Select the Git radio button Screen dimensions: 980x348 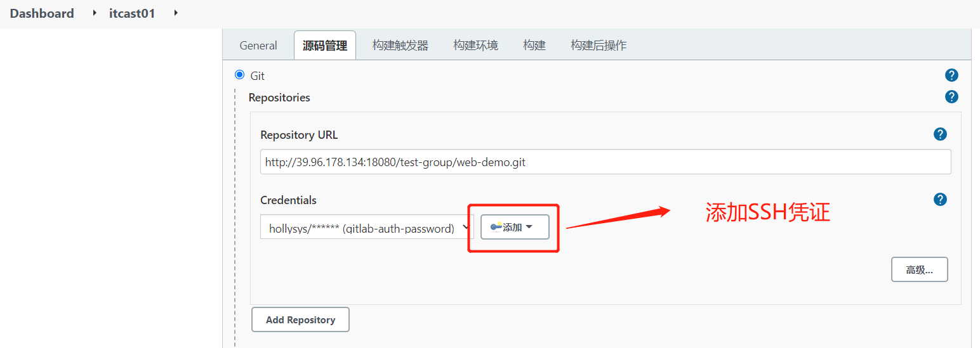tap(239, 75)
